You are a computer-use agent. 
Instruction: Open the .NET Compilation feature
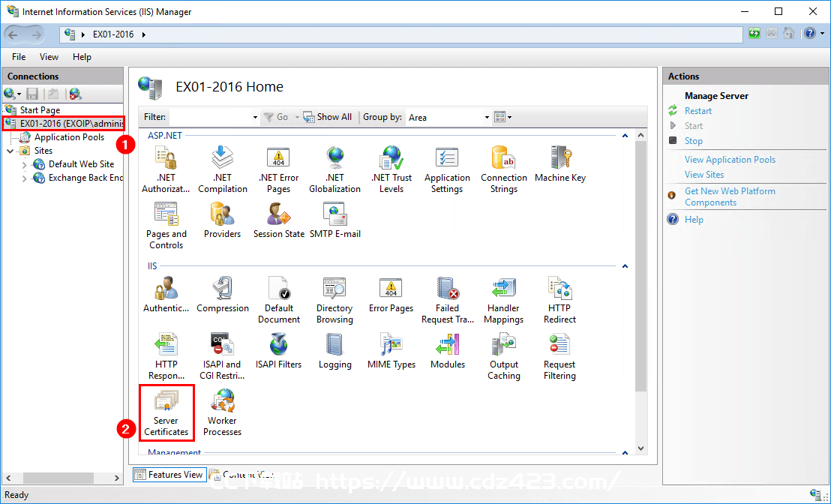[223, 169]
